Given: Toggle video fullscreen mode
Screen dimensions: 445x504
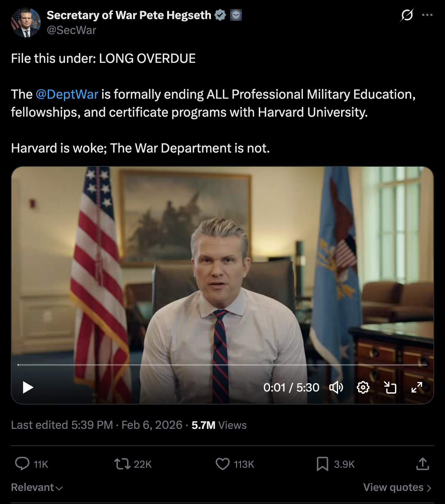Looking at the screenshot, I should [x=417, y=387].
